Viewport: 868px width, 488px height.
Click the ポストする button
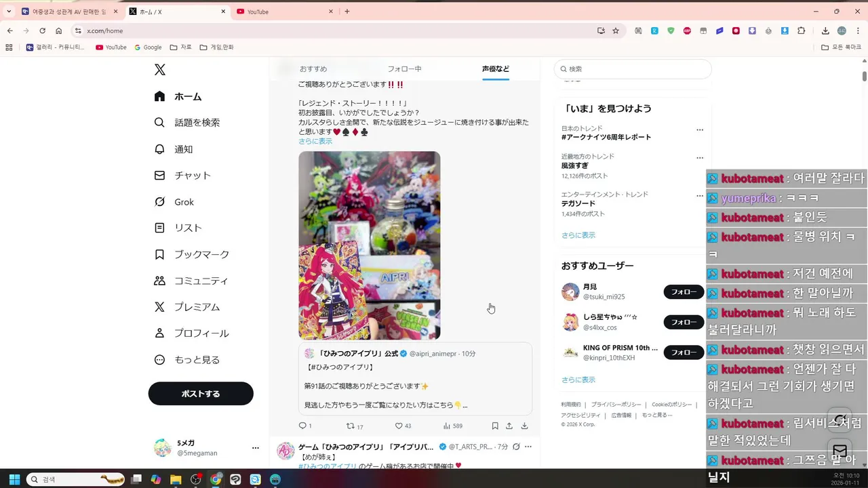pyautogui.click(x=201, y=394)
